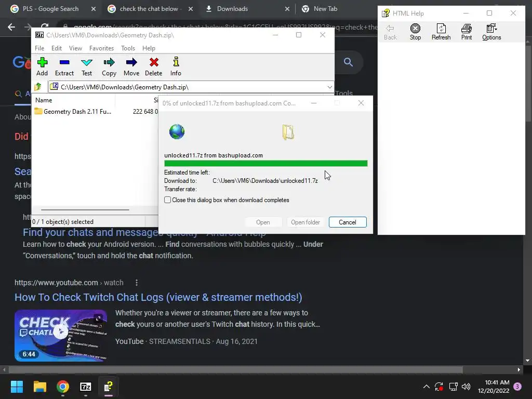Show hidden system tray icons
532x399 pixels.
coord(427,387)
